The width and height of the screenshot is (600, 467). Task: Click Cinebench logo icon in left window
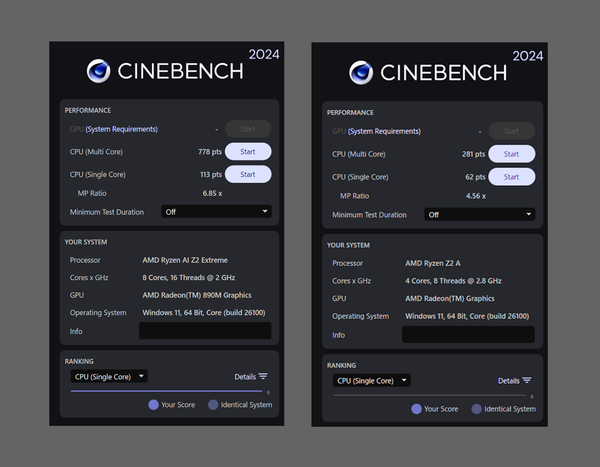click(x=98, y=71)
